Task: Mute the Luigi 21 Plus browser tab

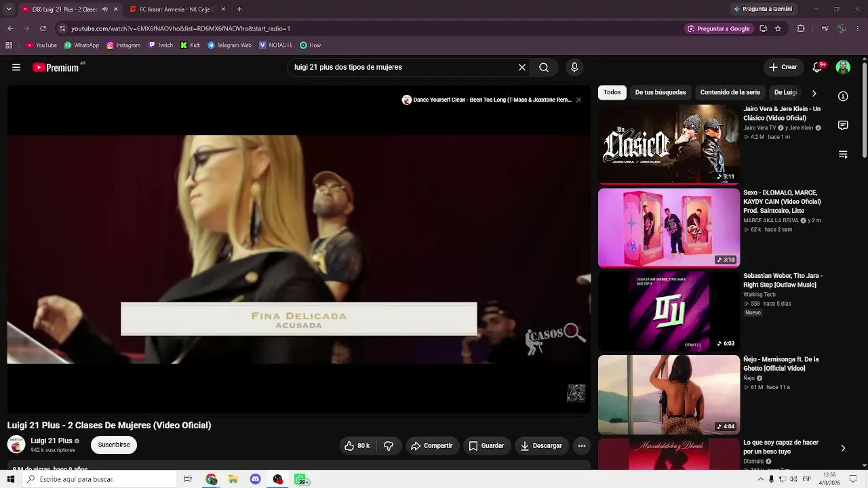Action: 104,9
